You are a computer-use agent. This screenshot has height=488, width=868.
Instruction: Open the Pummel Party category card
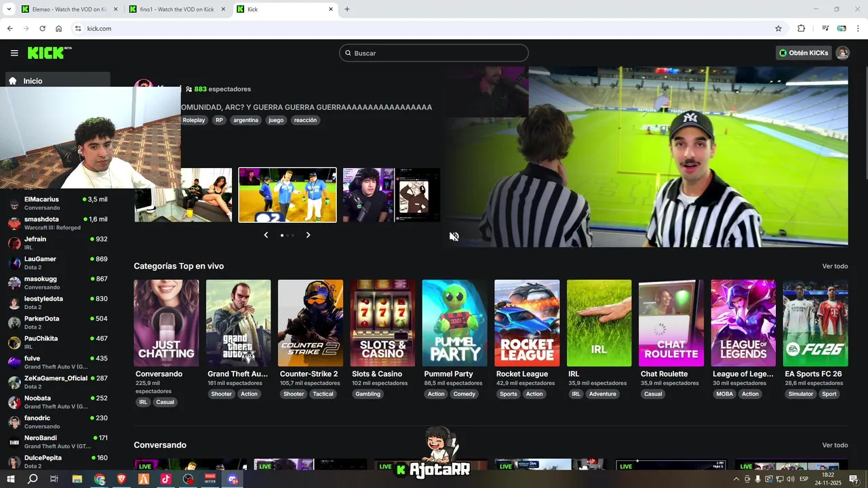[x=454, y=323]
